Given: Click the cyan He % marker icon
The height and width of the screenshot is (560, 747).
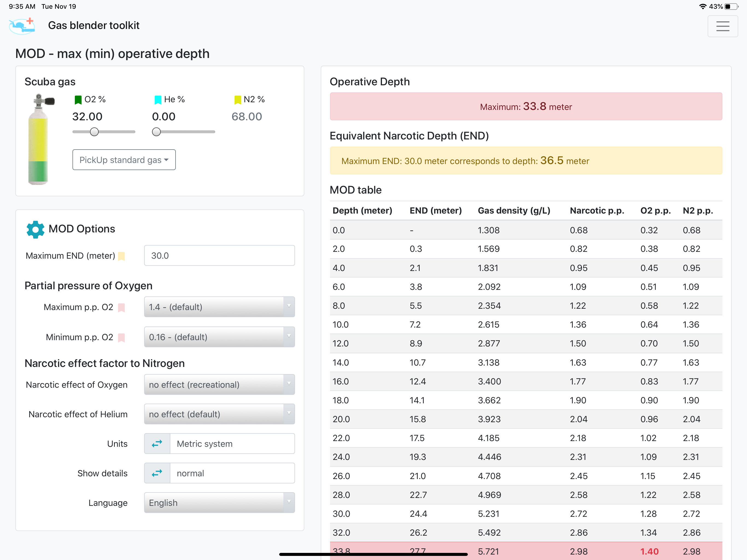Looking at the screenshot, I should (158, 100).
